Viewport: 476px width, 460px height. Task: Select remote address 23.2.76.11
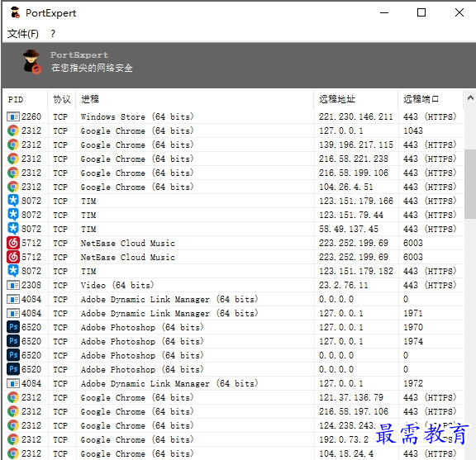343,285
